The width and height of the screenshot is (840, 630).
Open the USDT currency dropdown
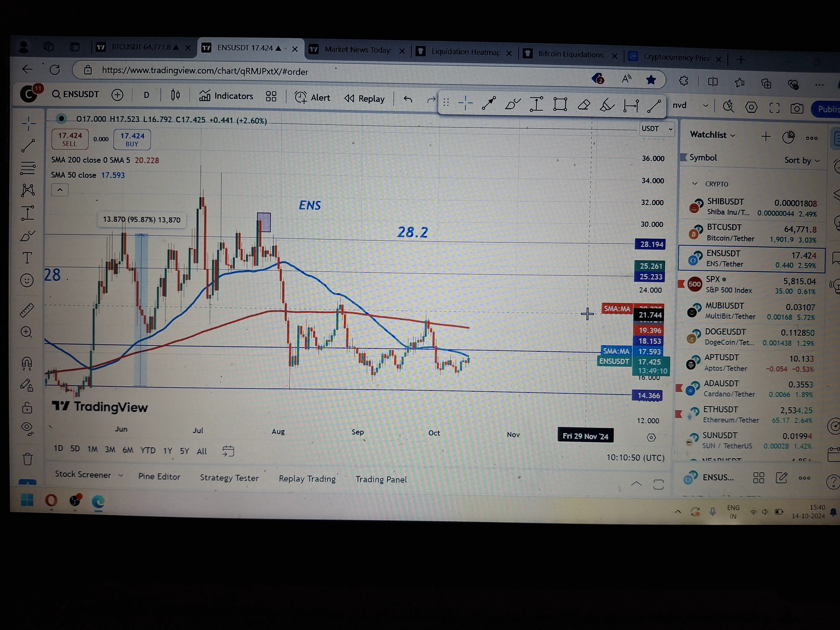click(x=657, y=129)
